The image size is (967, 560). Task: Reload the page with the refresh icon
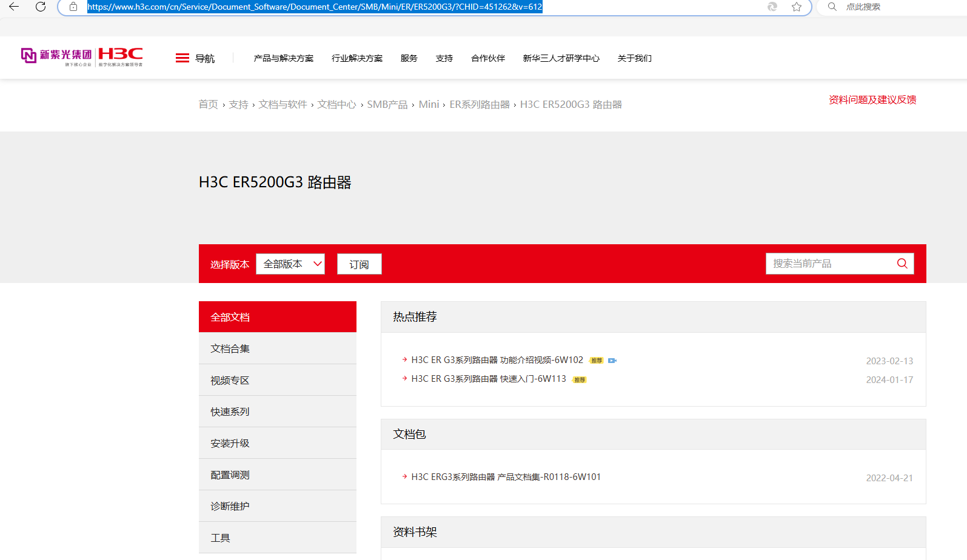click(41, 7)
